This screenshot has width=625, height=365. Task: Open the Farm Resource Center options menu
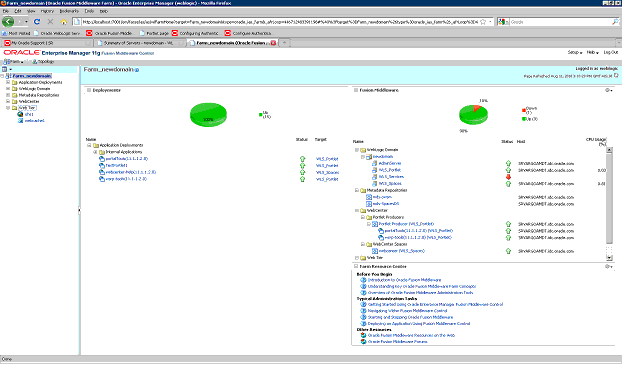[609, 267]
